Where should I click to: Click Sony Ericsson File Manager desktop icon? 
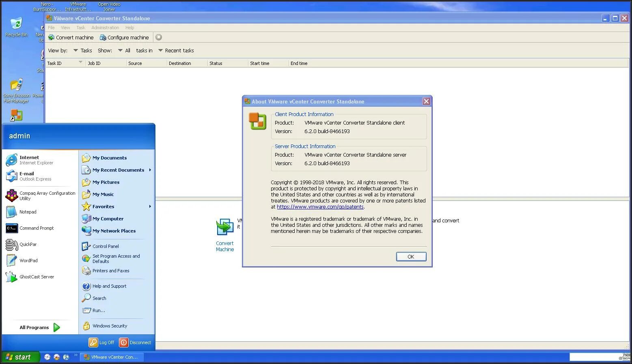(x=16, y=90)
